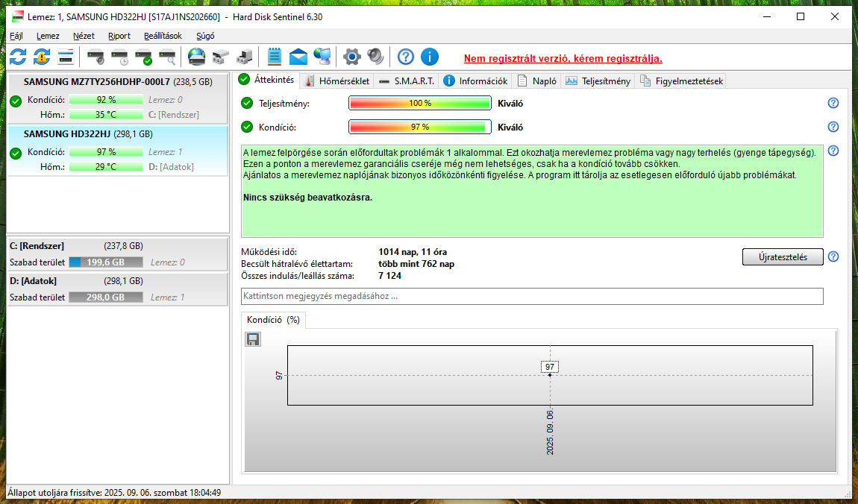This screenshot has height=504, width=858.
Task: Open the Fájl menu
Action: pos(16,36)
